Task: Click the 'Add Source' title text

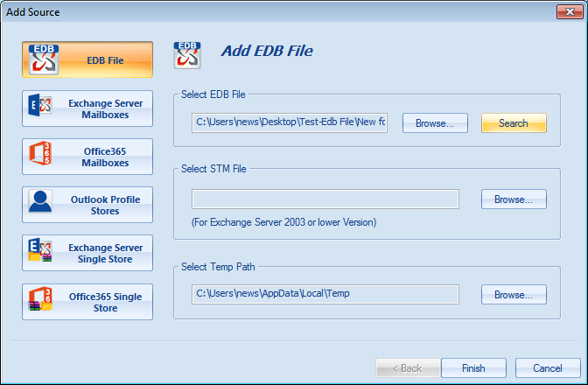Action: 33,12
